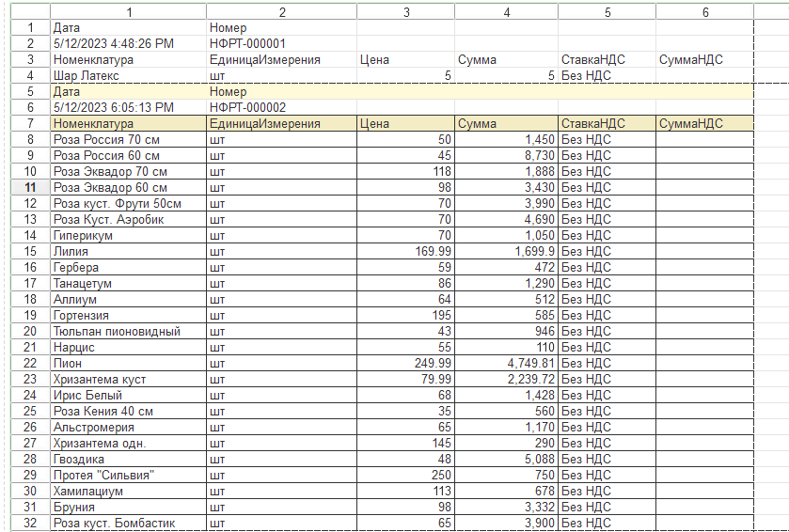This screenshot has width=789, height=532.
Task: Select the Нарцис cell
Action: coord(128,348)
